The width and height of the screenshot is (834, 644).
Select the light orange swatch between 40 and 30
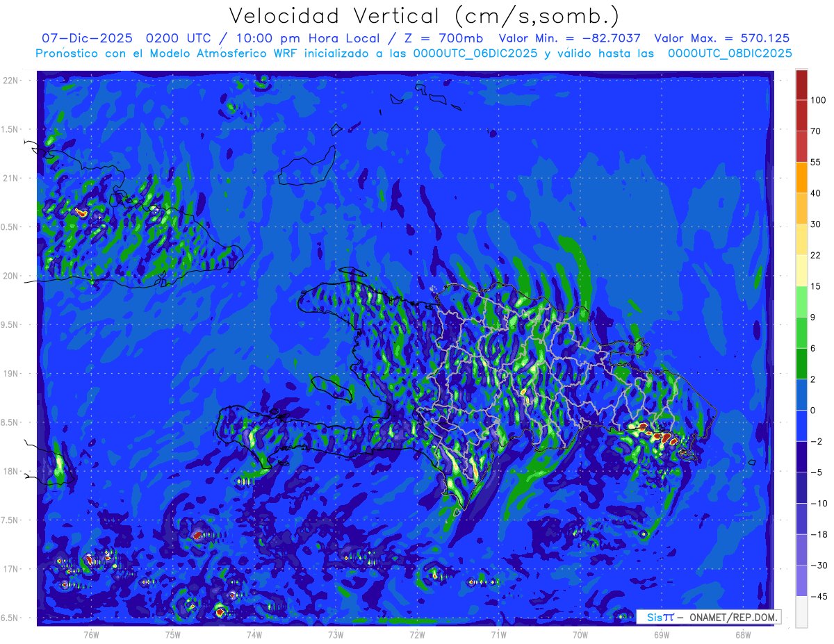801,208
